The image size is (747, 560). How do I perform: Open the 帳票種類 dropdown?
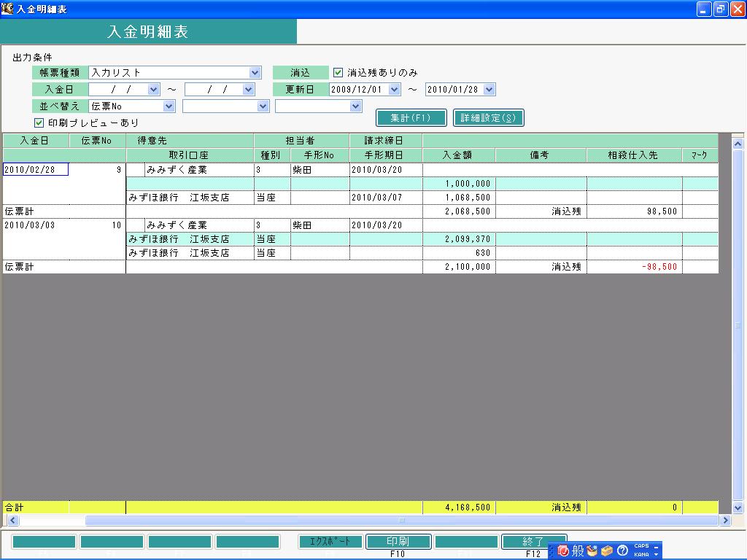(255, 72)
